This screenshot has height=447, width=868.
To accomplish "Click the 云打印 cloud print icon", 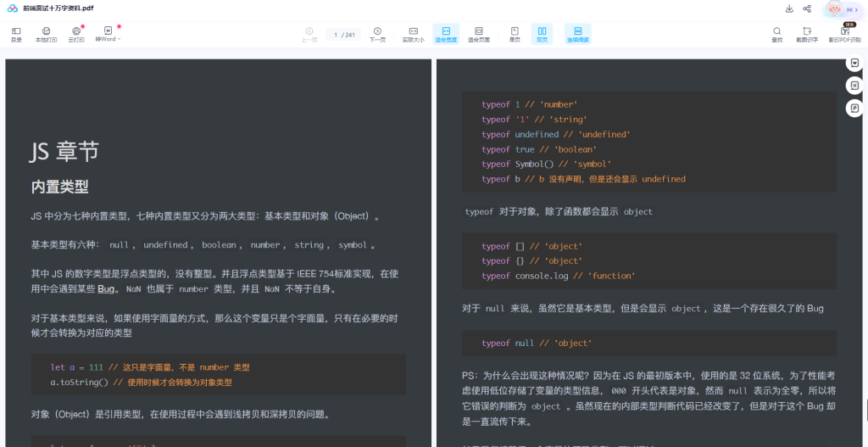I will tap(76, 31).
